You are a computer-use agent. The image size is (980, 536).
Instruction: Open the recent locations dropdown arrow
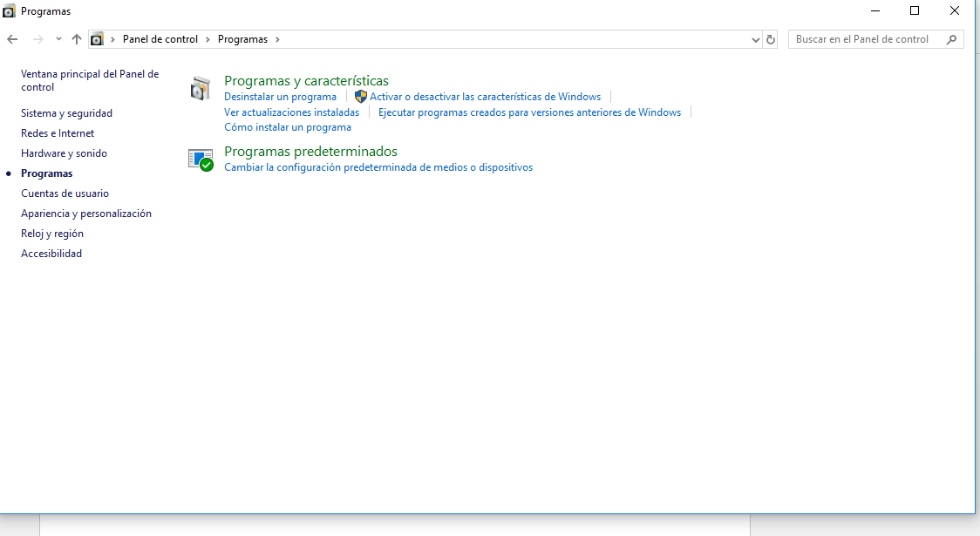tap(58, 39)
